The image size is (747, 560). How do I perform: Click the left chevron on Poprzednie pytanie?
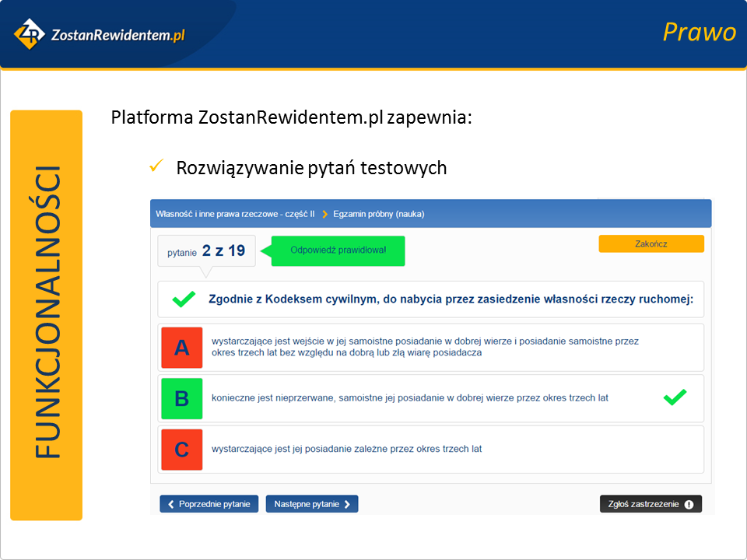pos(171,504)
